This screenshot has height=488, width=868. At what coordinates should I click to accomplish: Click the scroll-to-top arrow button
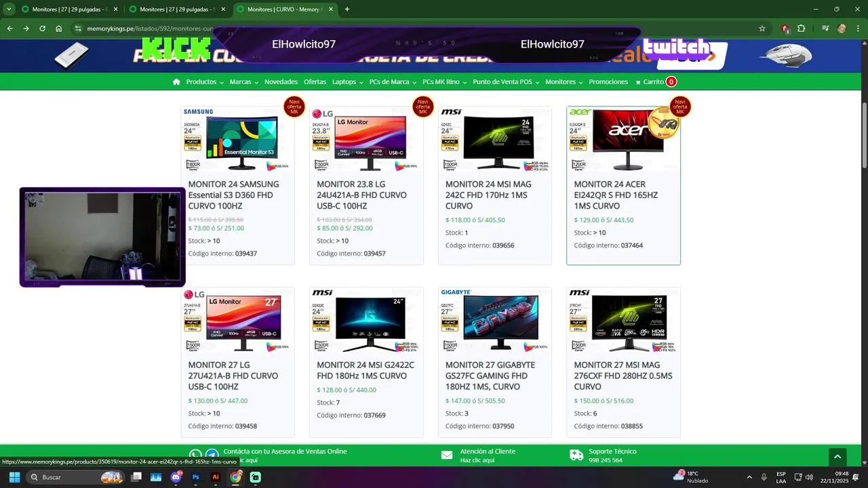[837, 457]
